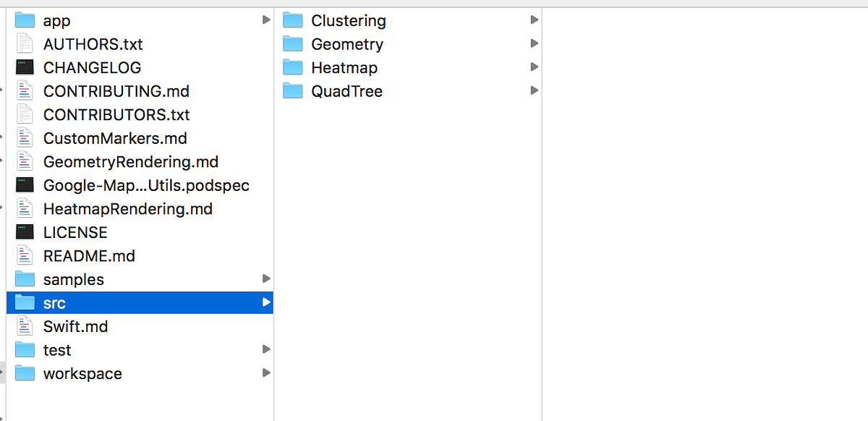Image resolution: width=868 pixels, height=421 pixels.
Task: Click the Clustering folder icon
Action: 292,20
